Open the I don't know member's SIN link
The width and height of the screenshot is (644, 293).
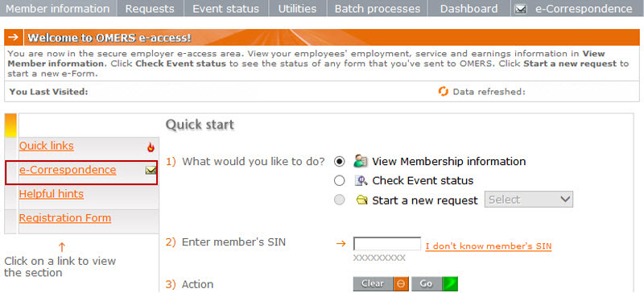(x=489, y=246)
